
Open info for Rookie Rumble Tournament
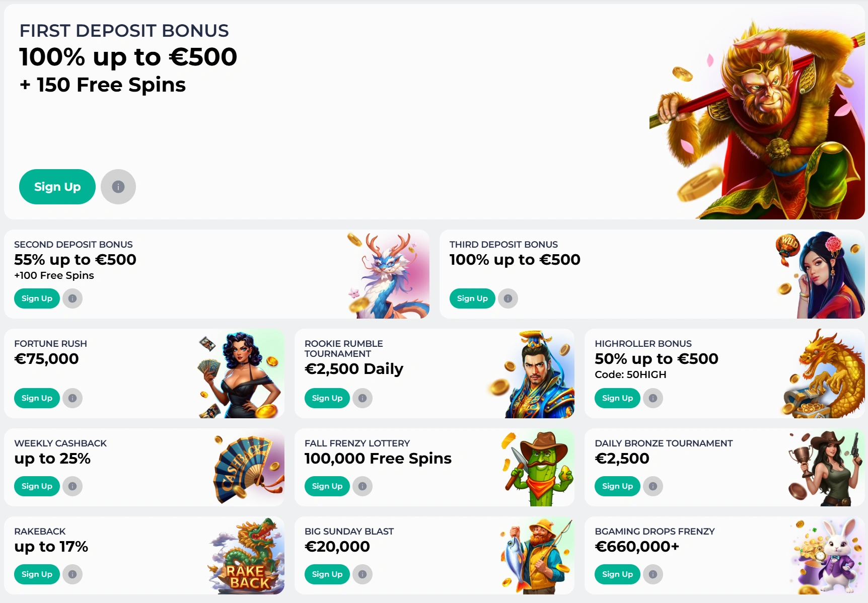(x=363, y=398)
